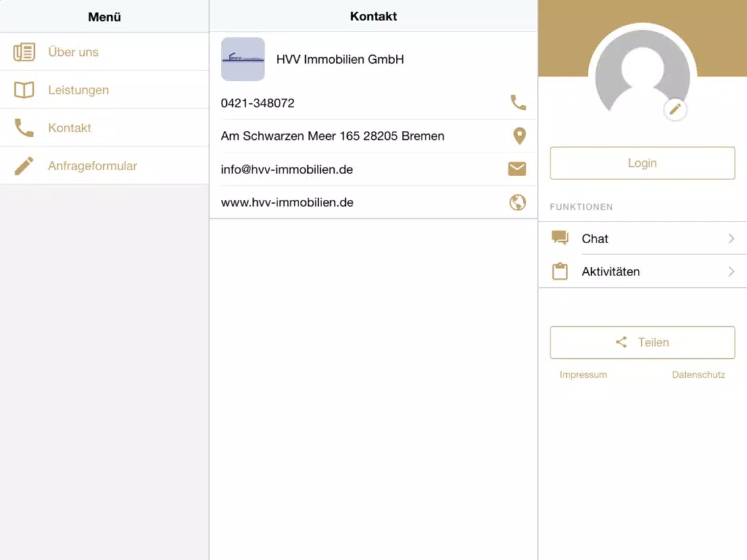Click the FUNKTIONEN section label

[581, 206]
